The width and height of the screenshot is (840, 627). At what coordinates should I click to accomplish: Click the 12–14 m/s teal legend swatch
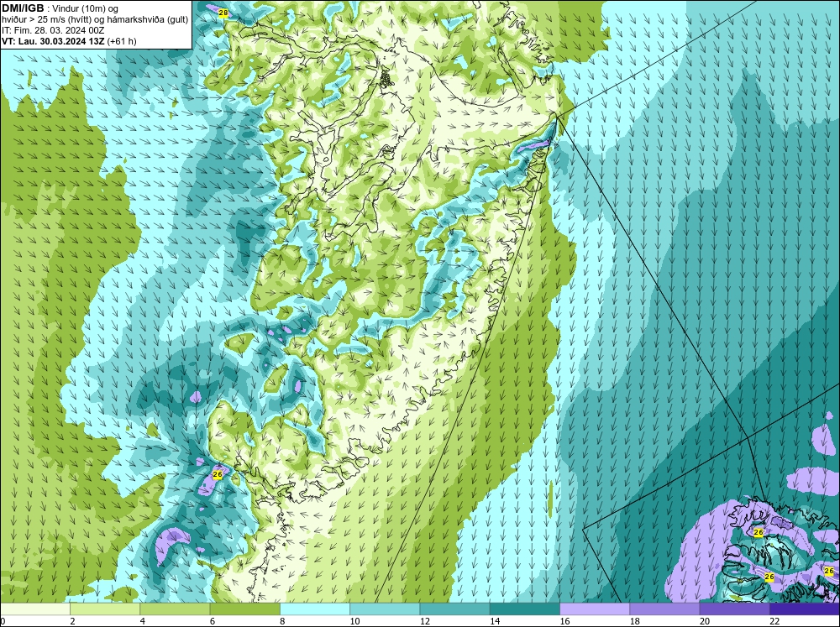point(454,609)
